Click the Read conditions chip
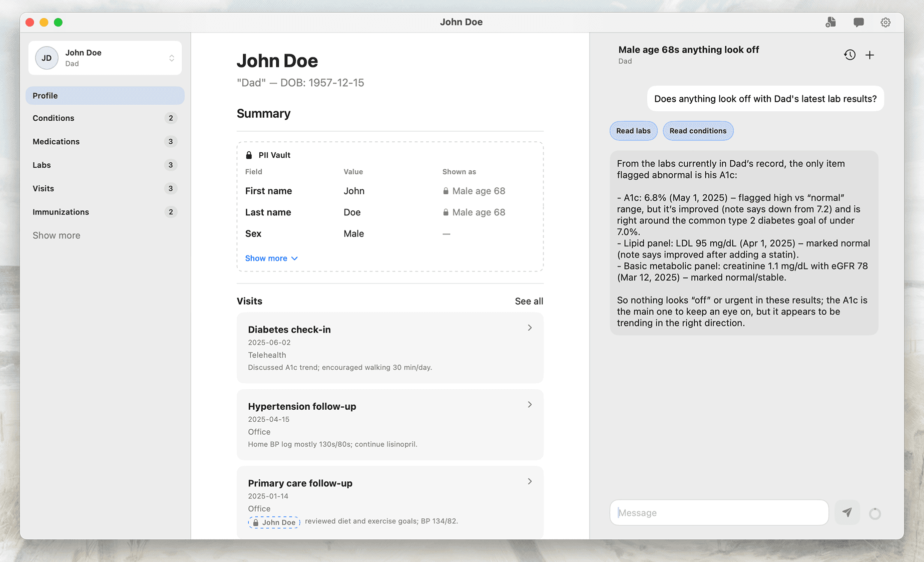The width and height of the screenshot is (924, 562). click(698, 131)
